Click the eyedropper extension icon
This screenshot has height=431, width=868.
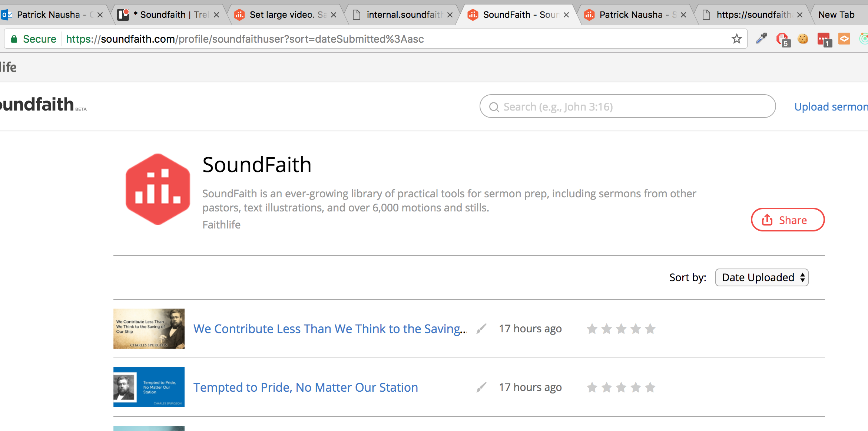click(761, 39)
